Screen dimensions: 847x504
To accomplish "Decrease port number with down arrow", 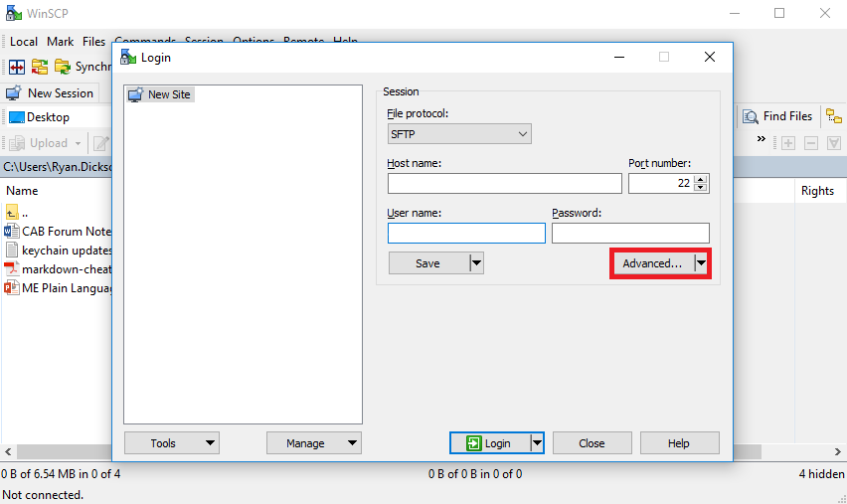I will [x=701, y=188].
